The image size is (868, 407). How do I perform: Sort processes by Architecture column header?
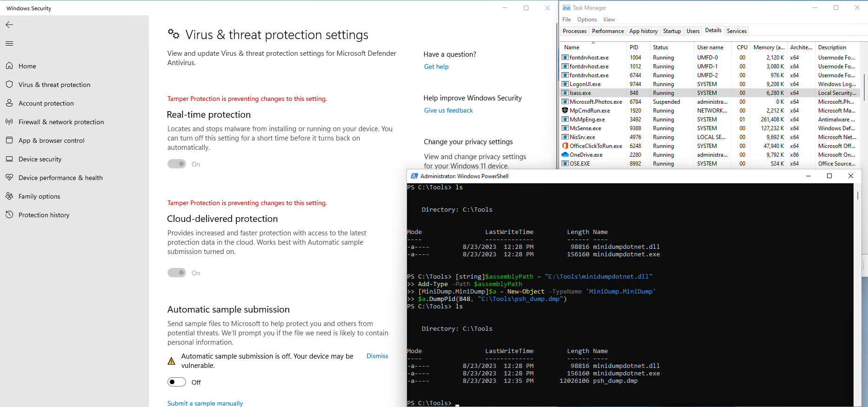[x=801, y=47]
